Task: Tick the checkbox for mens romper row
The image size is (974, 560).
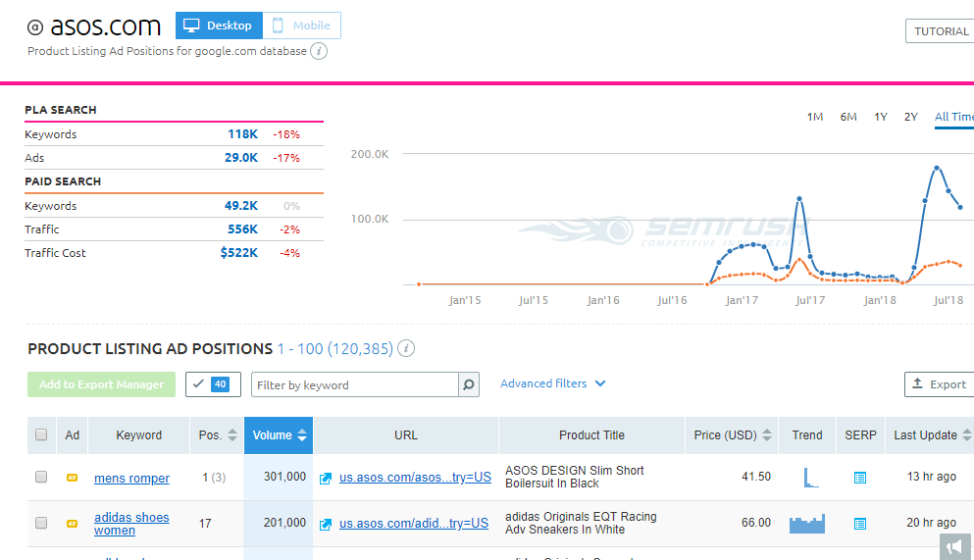Action: click(x=41, y=477)
